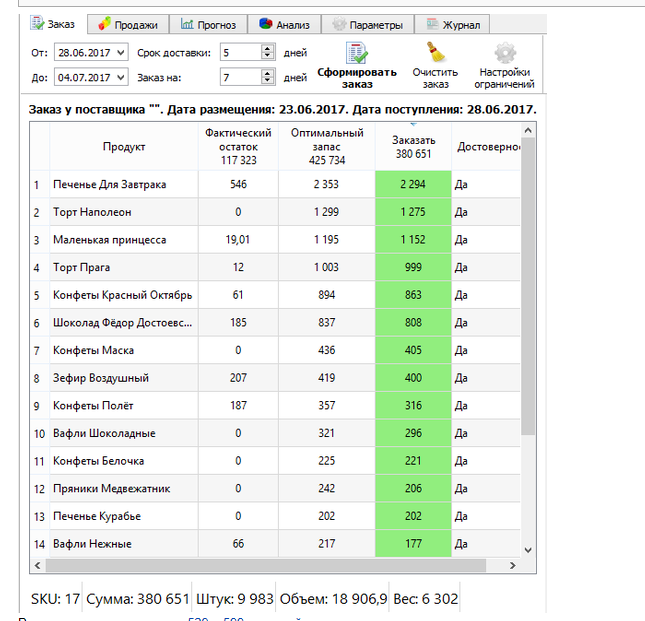
Task: Click the order quantity cell 2 294
Action: click(x=413, y=184)
